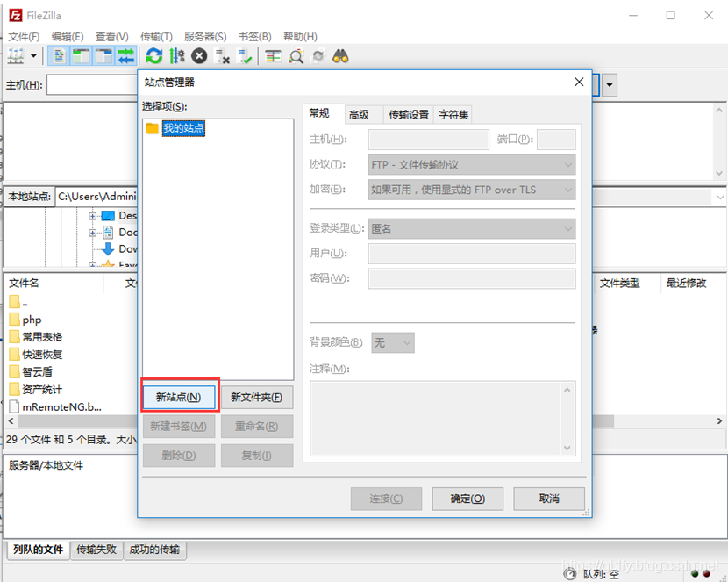Viewport: 728px width, 582px height.
Task: Click the 新文件夹(F) button
Action: pyautogui.click(x=257, y=397)
